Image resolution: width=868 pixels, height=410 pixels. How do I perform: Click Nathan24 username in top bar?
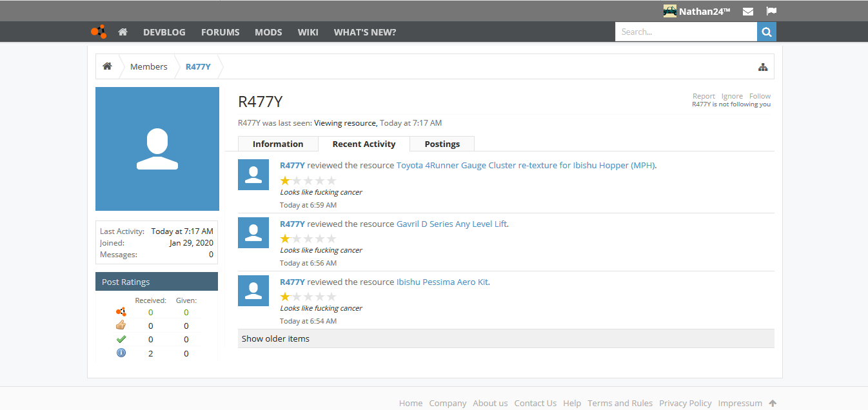pyautogui.click(x=704, y=11)
